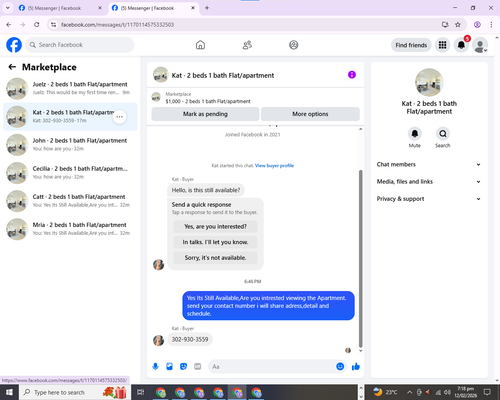Screen dimensions: 500x400
Task: Open the Mria conversation
Action: pos(70,229)
